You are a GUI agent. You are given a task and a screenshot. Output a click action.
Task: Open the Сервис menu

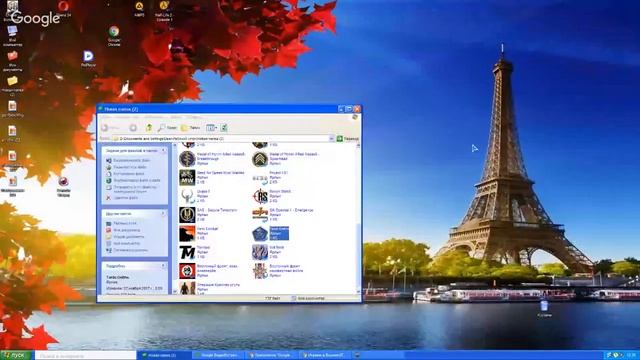pyautogui.click(x=176, y=117)
